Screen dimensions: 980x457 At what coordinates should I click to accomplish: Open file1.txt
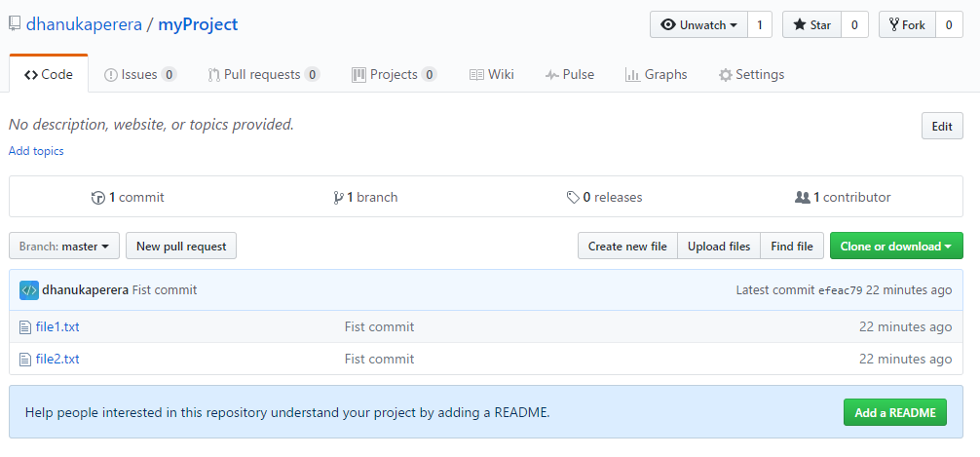57,327
